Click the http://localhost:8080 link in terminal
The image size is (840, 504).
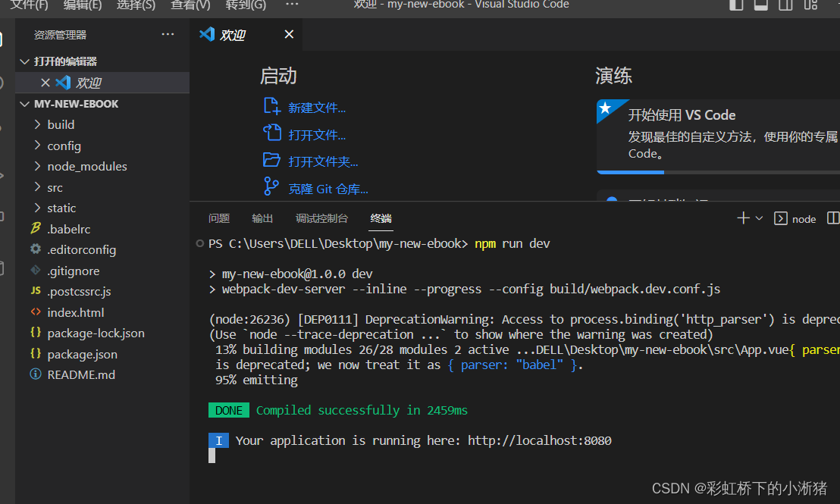click(540, 440)
